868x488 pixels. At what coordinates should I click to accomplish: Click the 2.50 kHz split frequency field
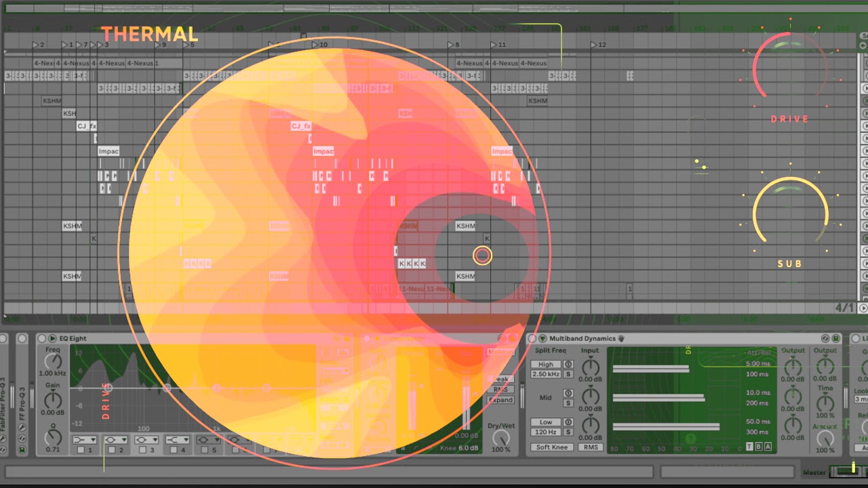546,374
